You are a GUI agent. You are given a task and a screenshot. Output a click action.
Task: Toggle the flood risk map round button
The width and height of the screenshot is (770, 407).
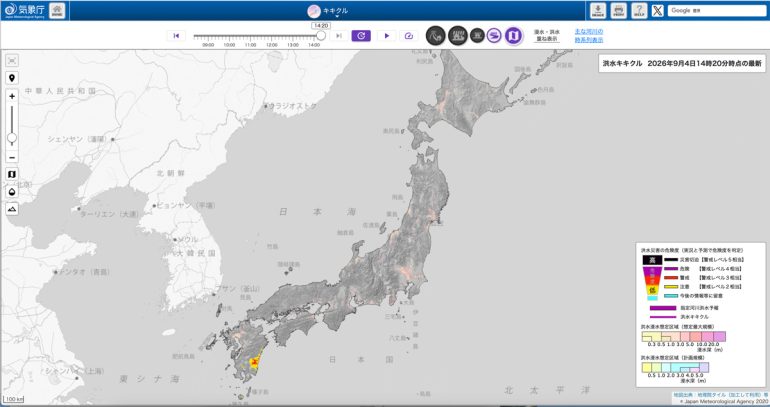[513, 35]
